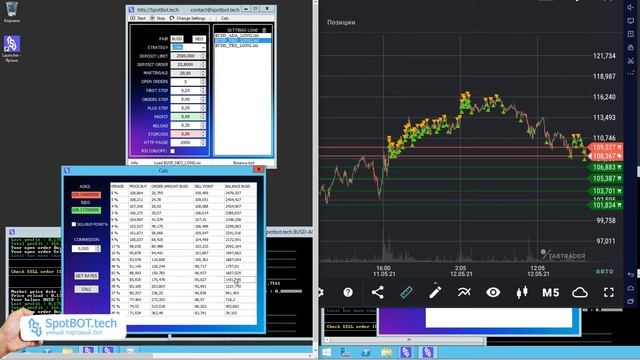The image size is (640, 360).
Task: Adjust the DEPOSIT ORDER spinner arrows
Action: [x=203, y=64]
